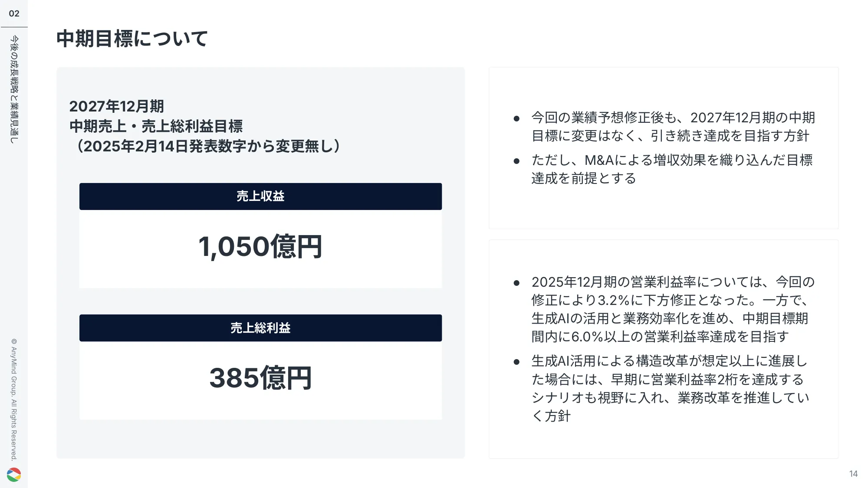Click the bullet dot before 生成AI活用による構造改革

(x=516, y=362)
